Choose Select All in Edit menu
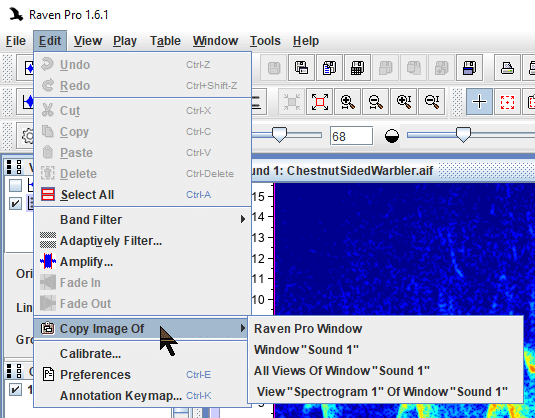Image resolution: width=535 pixels, height=418 pixels. click(x=143, y=195)
